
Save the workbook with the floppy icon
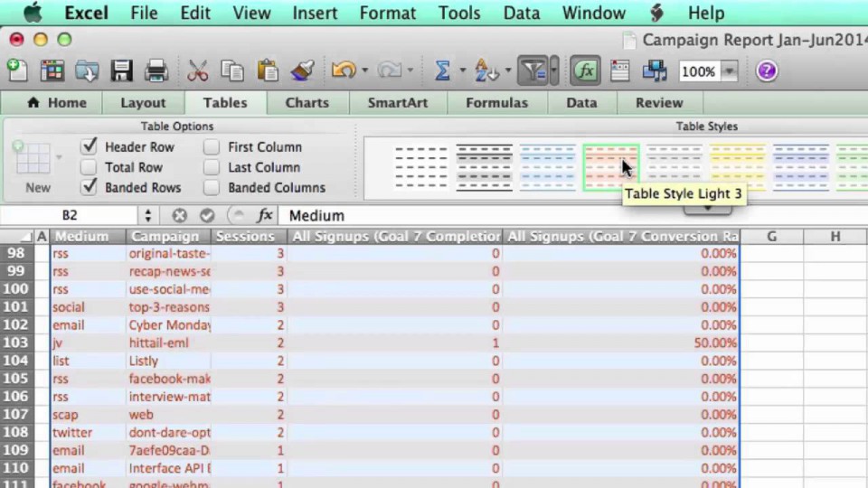[x=121, y=70]
